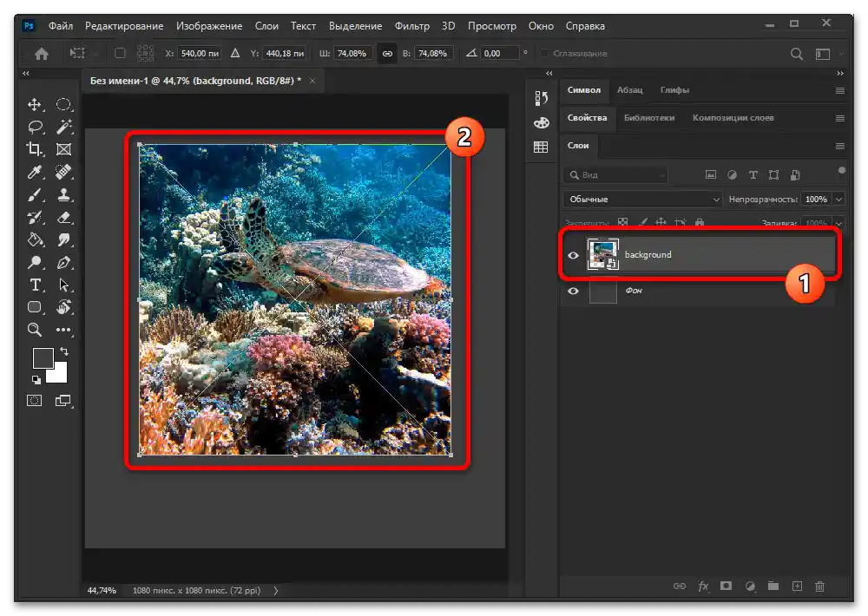The width and height of the screenshot is (868, 616).
Task: Select the Zoom tool in toolbar
Action: click(35, 330)
